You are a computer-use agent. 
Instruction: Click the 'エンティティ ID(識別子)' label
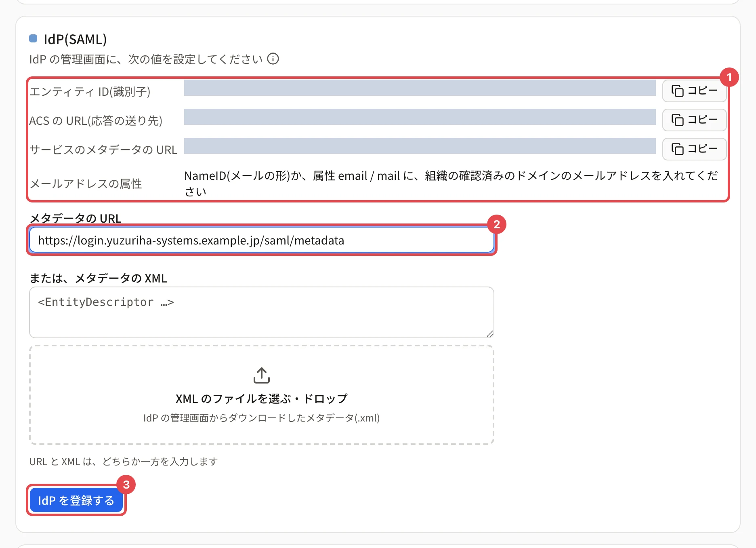(90, 92)
